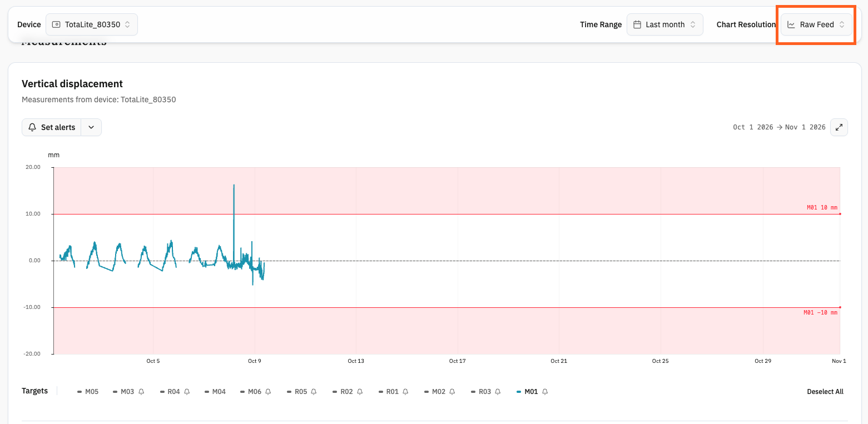Click Deselect All targets
868x424 pixels.
[x=825, y=392]
